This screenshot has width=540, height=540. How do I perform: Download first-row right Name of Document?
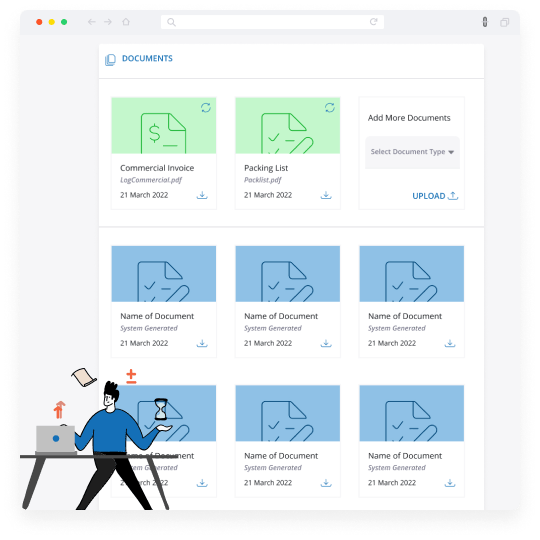[x=450, y=343]
